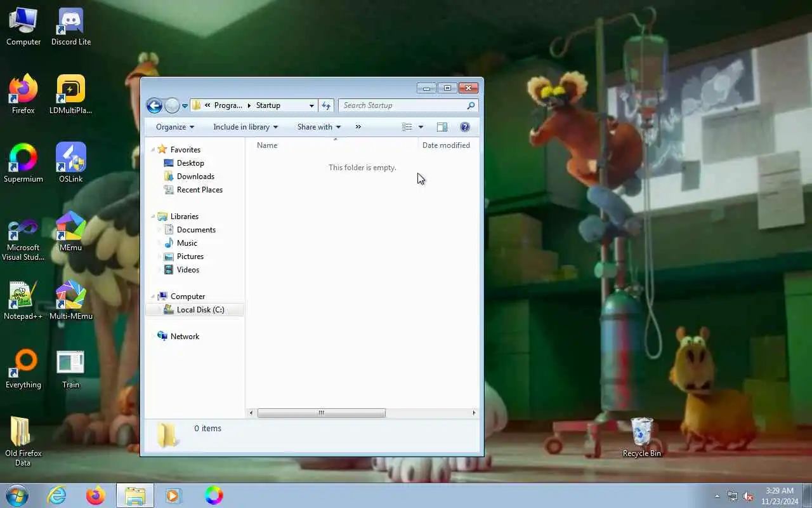Open the Share with menu
812x508 pixels.
pos(319,127)
